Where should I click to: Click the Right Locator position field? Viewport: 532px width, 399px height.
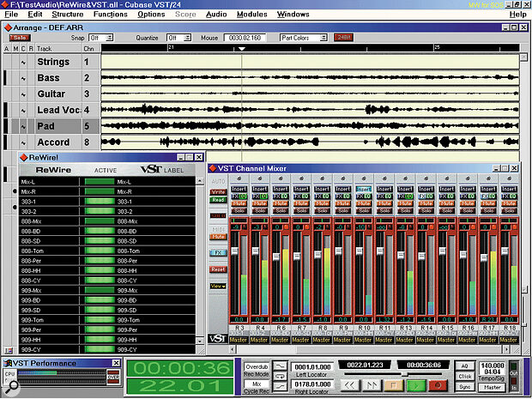(x=312, y=384)
